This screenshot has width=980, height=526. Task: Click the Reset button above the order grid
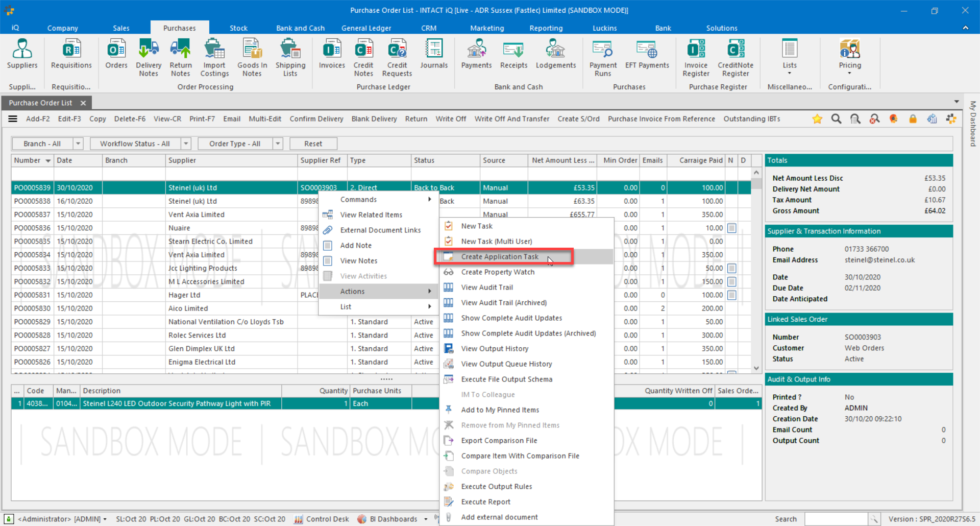coord(313,144)
